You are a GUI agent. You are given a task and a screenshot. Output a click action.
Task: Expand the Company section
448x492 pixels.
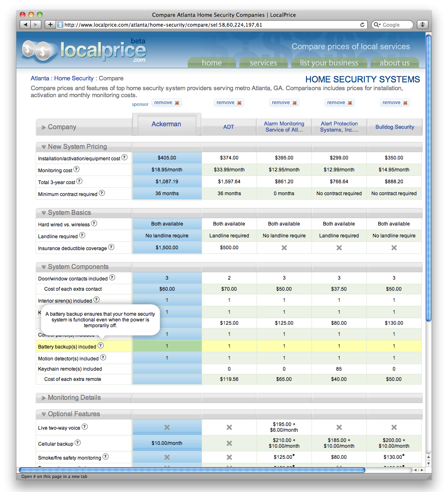tap(44, 128)
